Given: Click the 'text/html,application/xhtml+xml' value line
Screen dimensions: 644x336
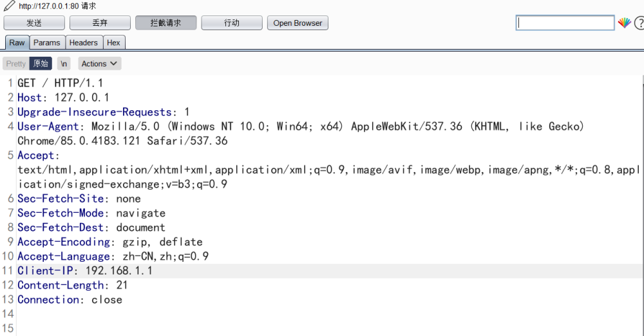Looking at the screenshot, I should [x=328, y=170].
